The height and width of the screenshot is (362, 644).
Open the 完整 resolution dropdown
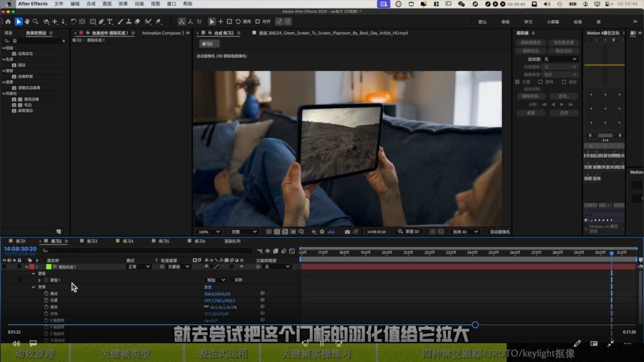point(243,232)
